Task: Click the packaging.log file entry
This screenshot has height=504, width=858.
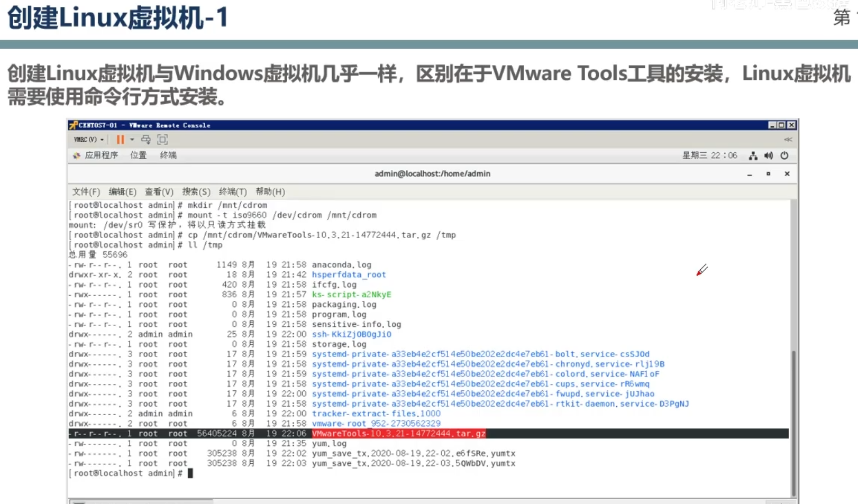Action: pos(344,305)
